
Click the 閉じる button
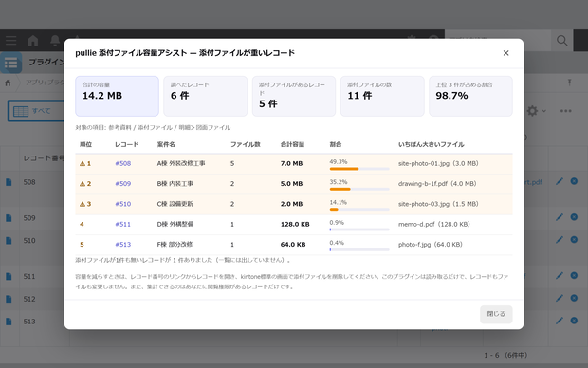[x=496, y=314]
